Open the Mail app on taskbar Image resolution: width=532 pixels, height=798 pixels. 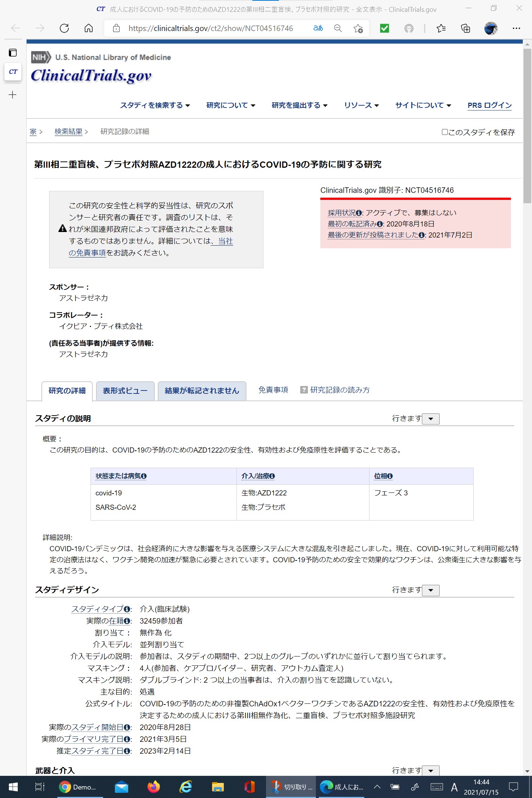coord(122,787)
